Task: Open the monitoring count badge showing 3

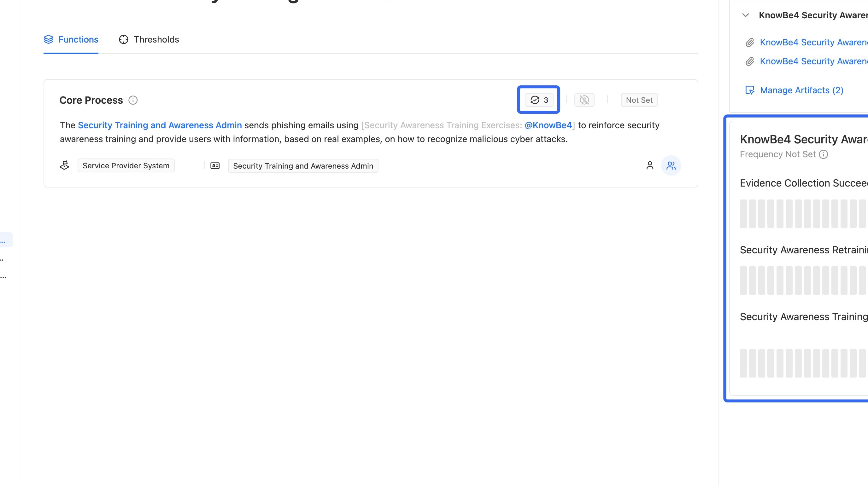Action: (x=539, y=100)
